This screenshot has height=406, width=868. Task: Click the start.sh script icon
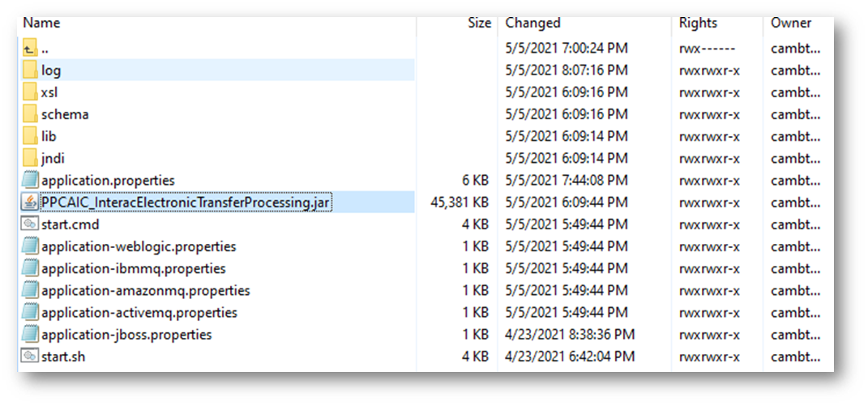point(30,356)
